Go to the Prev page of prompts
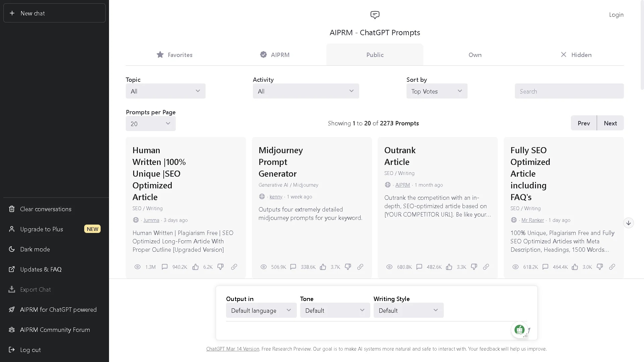This screenshot has height=362, width=644. tap(584, 123)
